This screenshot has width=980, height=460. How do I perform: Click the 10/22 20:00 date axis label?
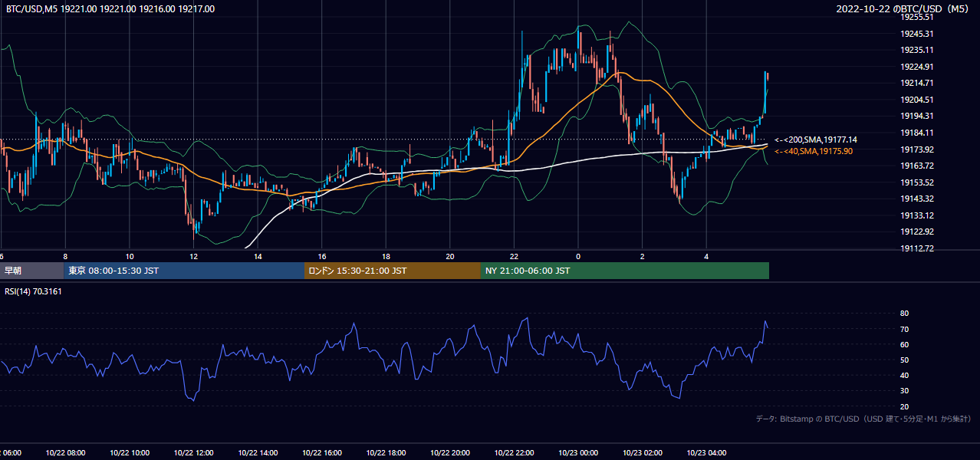(x=450, y=453)
